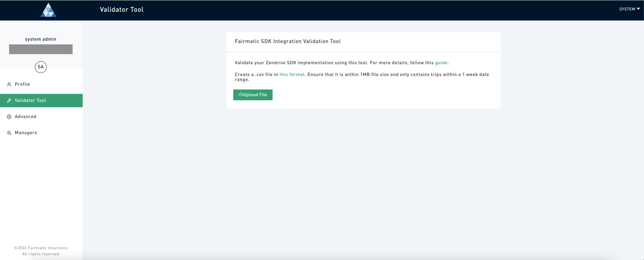Open the Profile menu item
The image size is (644, 260).
pyautogui.click(x=41, y=84)
